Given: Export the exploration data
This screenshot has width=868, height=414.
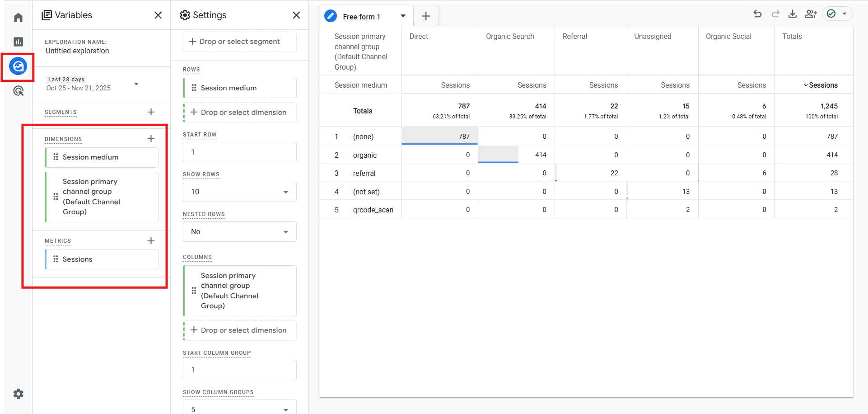Looking at the screenshot, I should point(793,14).
